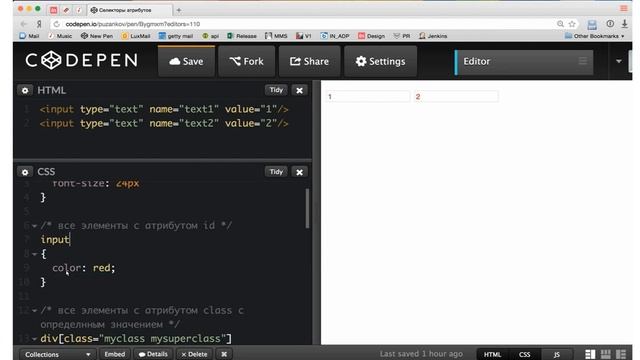640x360 pixels.
Task: Open the Release bookmark
Action: 242,36
